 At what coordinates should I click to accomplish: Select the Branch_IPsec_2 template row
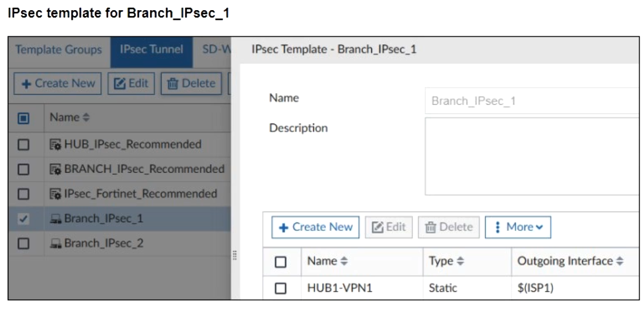pyautogui.click(x=104, y=243)
